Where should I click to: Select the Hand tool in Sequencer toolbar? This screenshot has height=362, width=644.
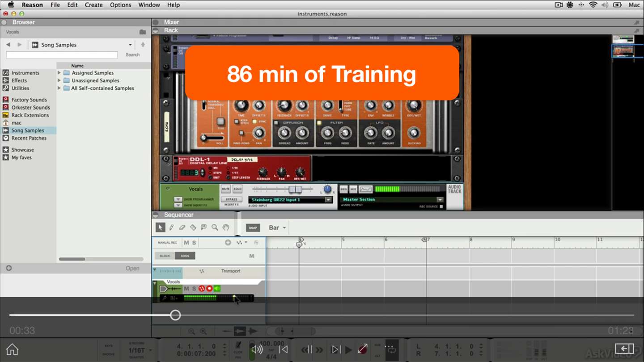226,227
